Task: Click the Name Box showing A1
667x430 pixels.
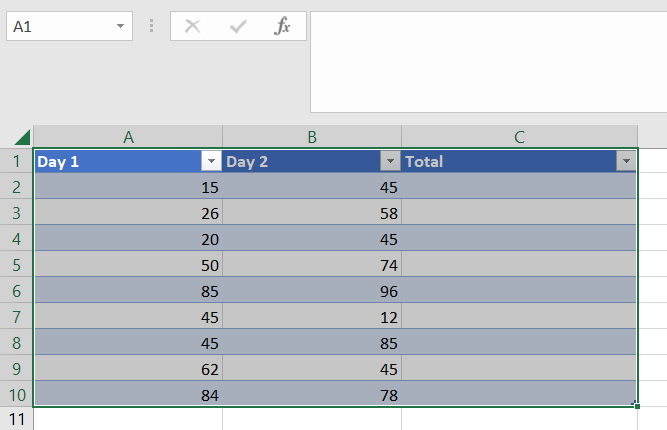Action: pyautogui.click(x=58, y=27)
